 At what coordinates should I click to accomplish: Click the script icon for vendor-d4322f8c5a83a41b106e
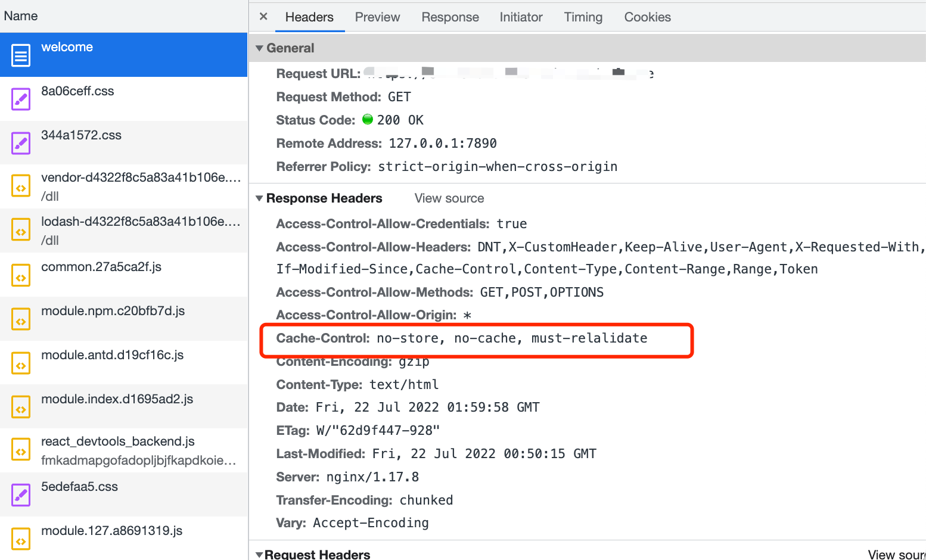pos(21,187)
